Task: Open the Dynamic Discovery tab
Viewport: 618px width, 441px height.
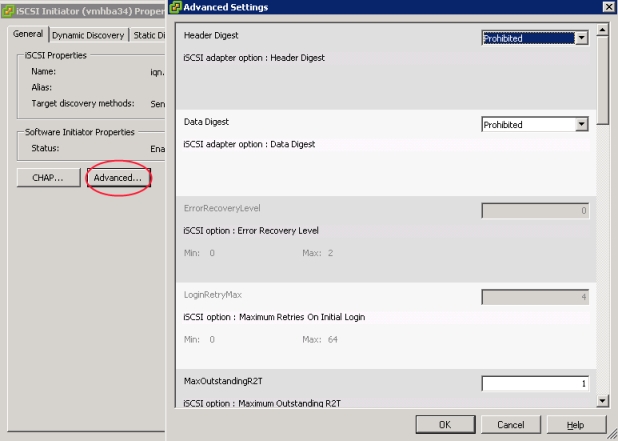Action: coord(89,35)
